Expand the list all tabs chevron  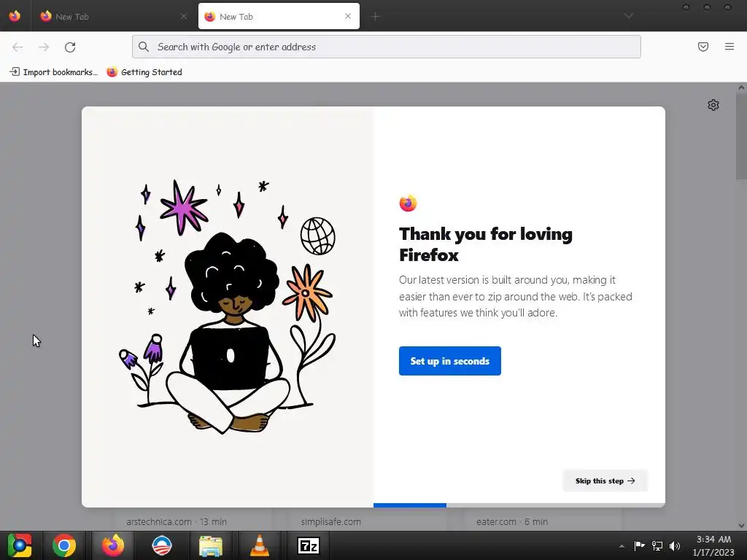coord(629,16)
